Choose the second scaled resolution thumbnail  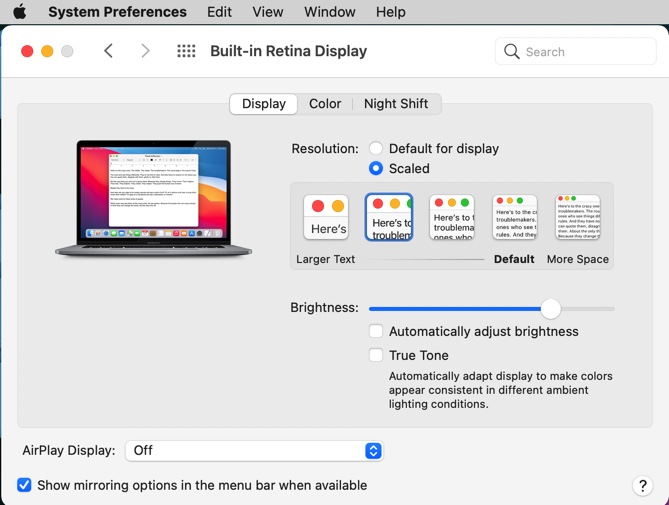point(389,217)
